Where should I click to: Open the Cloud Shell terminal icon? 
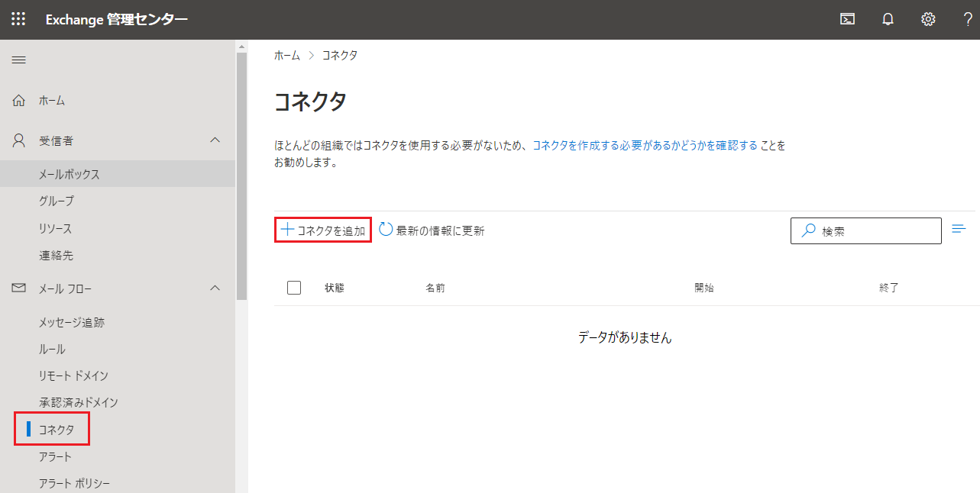tap(847, 20)
